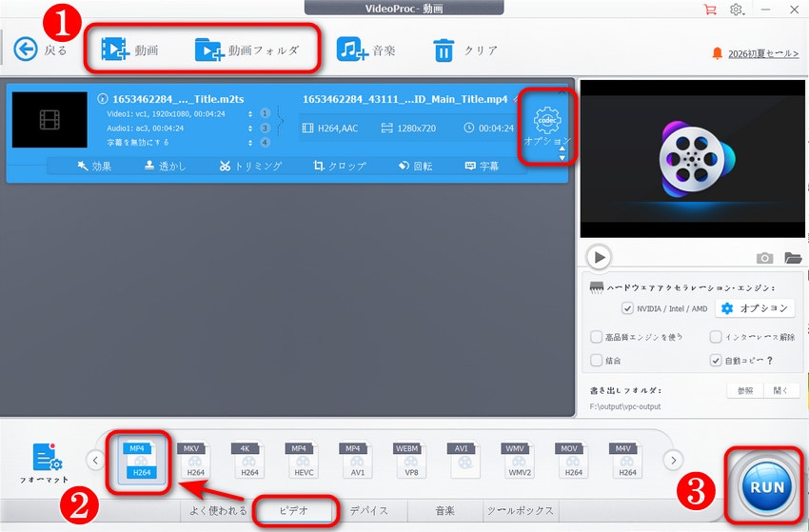Show previous formats with left arrow

pos(95,461)
